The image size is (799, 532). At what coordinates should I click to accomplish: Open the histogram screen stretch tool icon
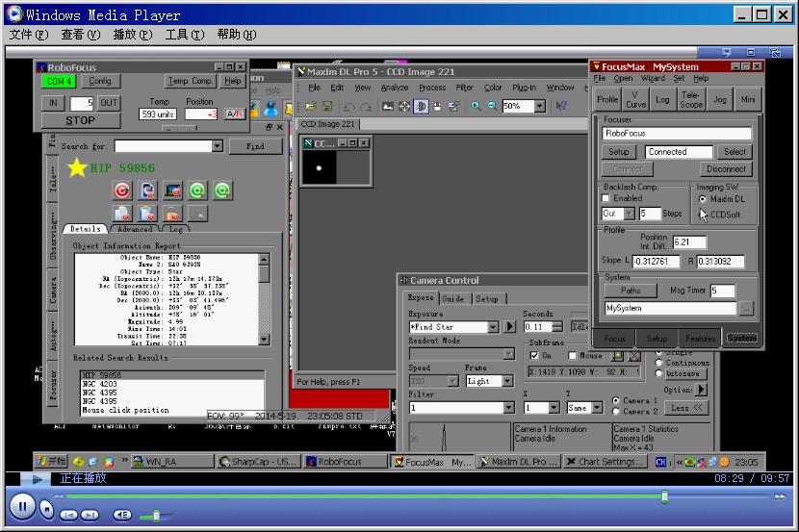(x=388, y=106)
